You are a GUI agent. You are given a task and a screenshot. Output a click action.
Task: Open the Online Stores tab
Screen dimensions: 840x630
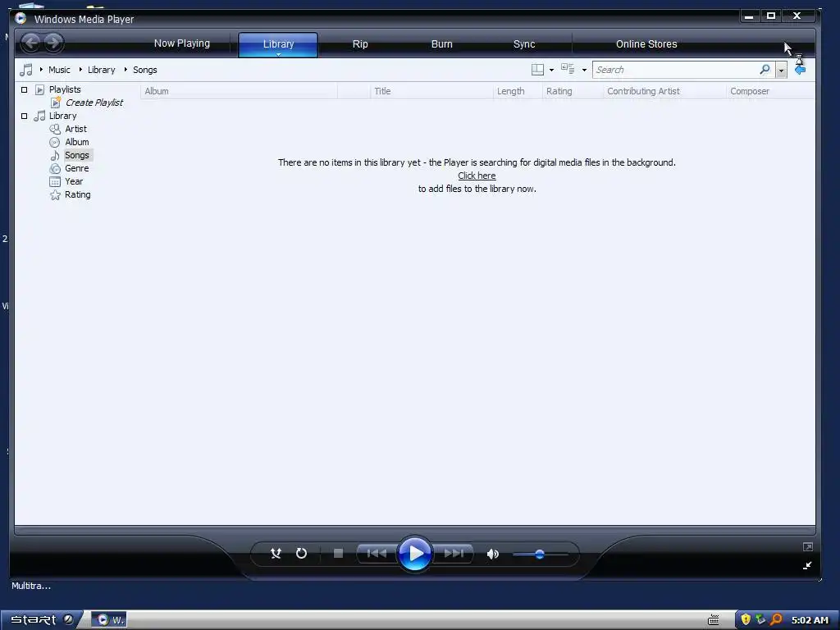point(646,44)
